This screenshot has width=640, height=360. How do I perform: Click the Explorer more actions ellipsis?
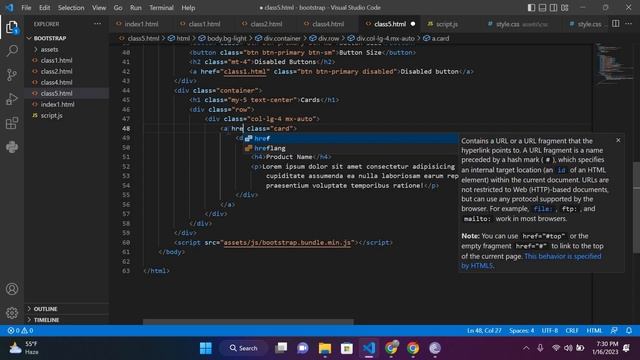tap(97, 24)
